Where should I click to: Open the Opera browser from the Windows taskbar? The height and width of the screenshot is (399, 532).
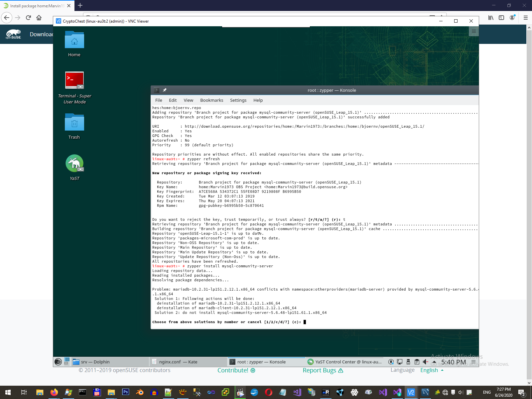point(268,392)
